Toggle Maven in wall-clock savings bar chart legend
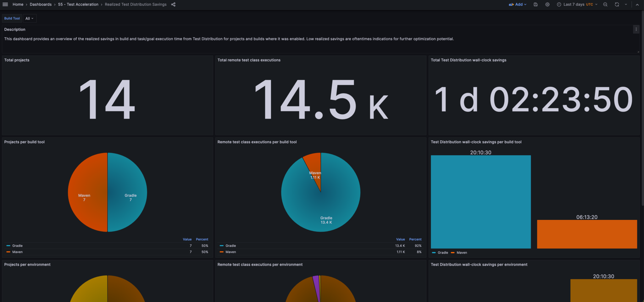 461,253
